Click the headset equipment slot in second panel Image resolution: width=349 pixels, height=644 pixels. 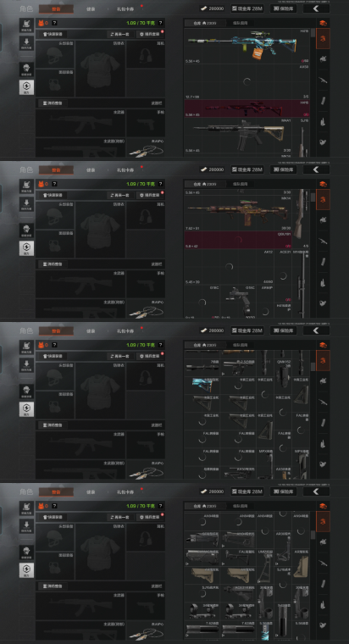click(146, 215)
